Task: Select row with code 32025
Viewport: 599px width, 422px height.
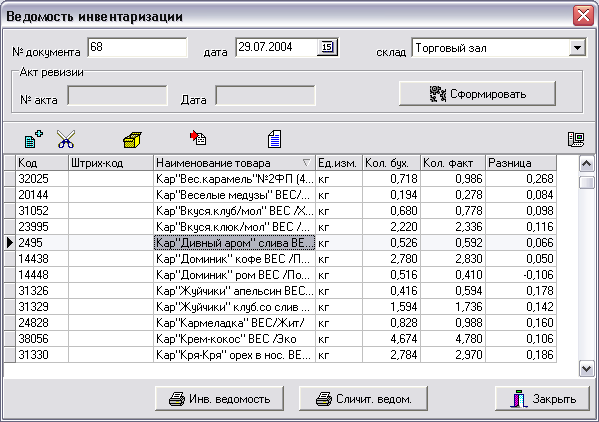Action: pos(280,179)
